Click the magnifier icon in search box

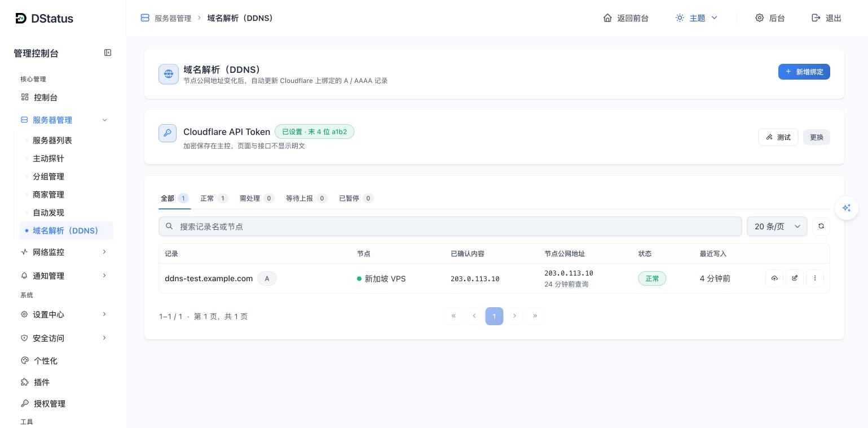tap(169, 226)
